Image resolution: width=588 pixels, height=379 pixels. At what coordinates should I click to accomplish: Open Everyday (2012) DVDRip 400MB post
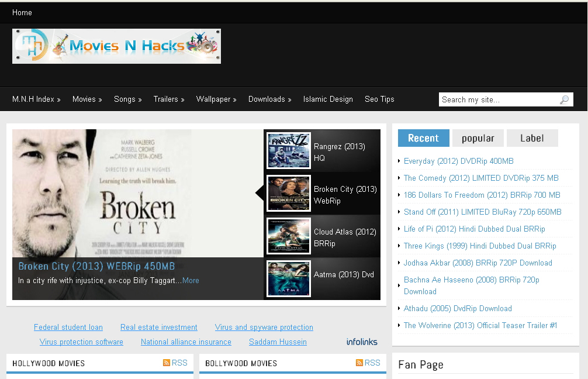point(459,161)
